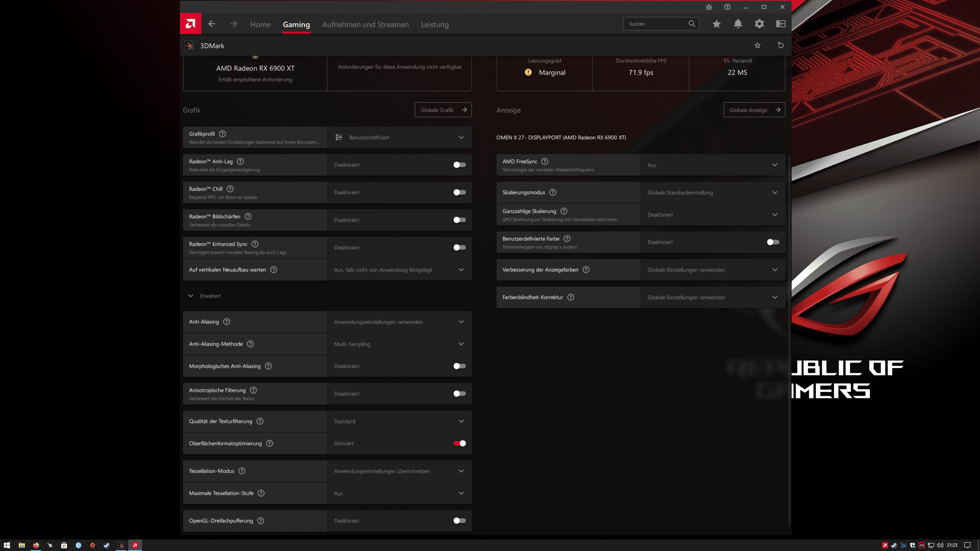Open the Leistung tab
The image size is (980, 551).
click(x=435, y=24)
